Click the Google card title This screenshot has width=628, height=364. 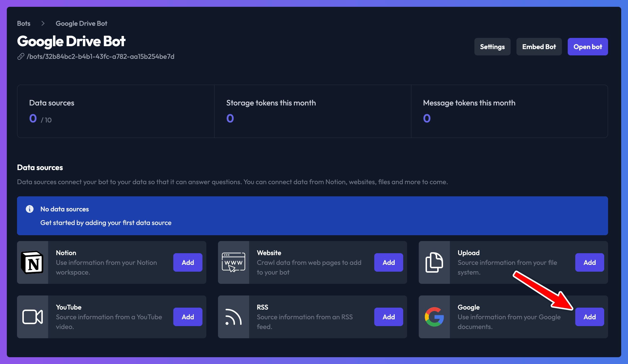click(469, 307)
